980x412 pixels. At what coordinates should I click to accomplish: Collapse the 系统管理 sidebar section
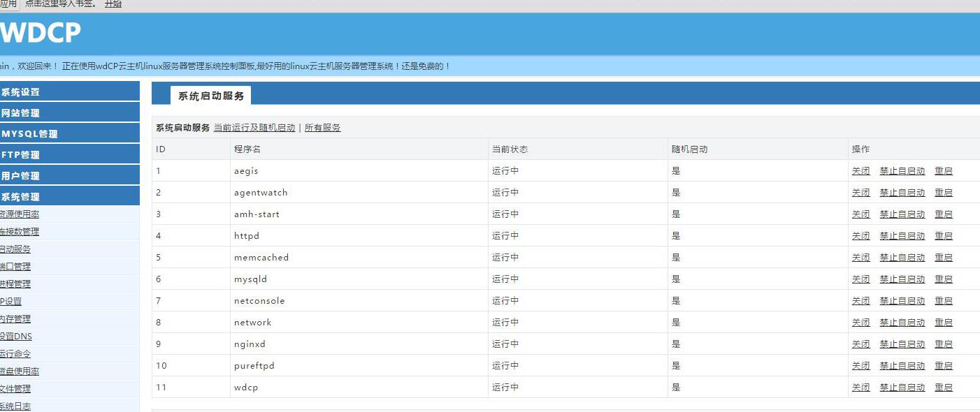click(x=21, y=197)
